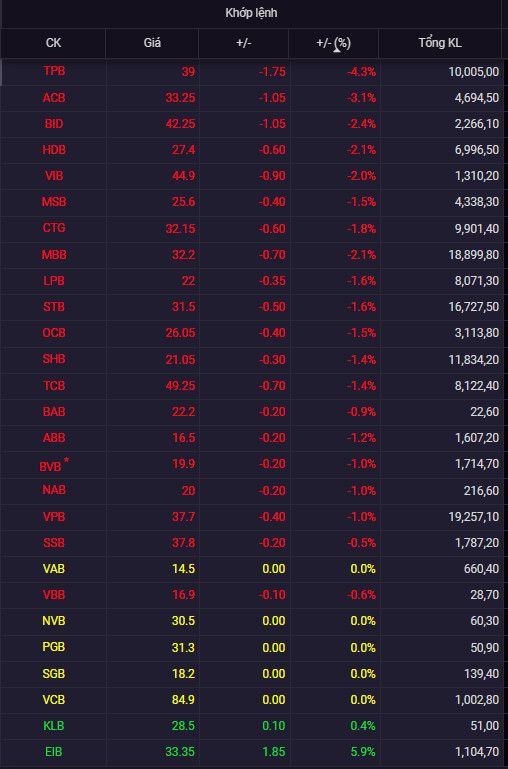Click EIB volume 1,104,70
Image resolution: width=508 pixels, height=769 pixels.
click(x=477, y=752)
